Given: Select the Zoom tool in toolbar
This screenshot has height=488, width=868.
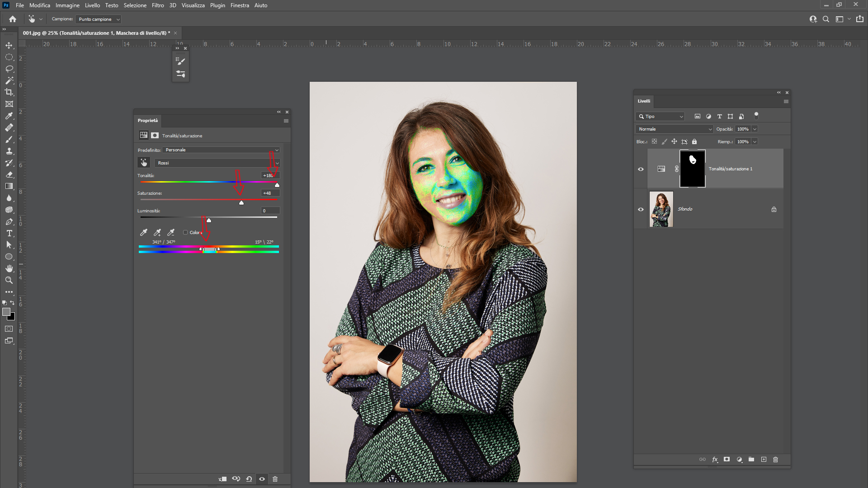Looking at the screenshot, I should (x=9, y=280).
